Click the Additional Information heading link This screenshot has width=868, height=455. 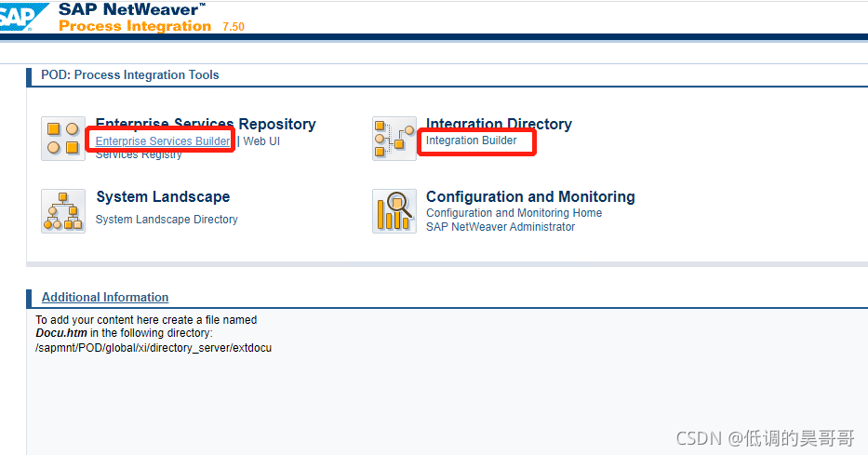pyautogui.click(x=105, y=297)
